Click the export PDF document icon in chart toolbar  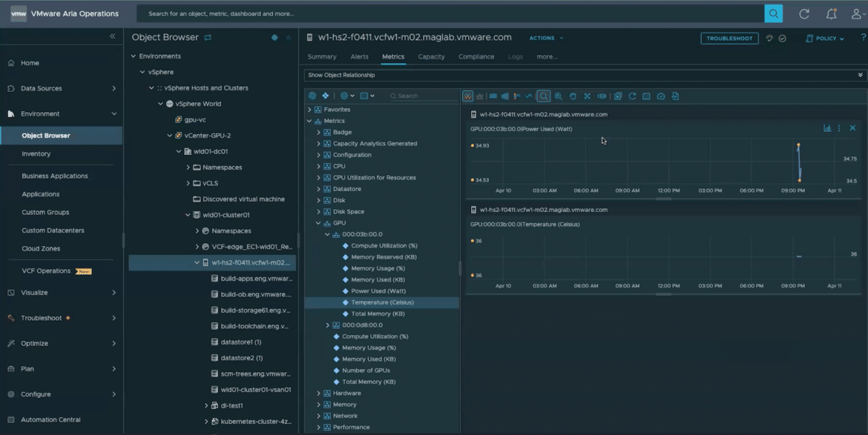pyautogui.click(x=675, y=96)
